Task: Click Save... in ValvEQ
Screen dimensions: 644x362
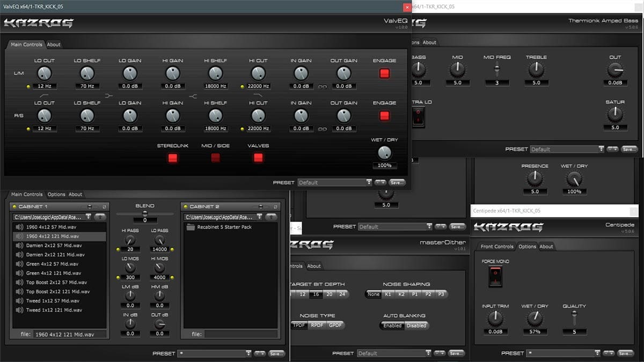Action: click(x=397, y=182)
